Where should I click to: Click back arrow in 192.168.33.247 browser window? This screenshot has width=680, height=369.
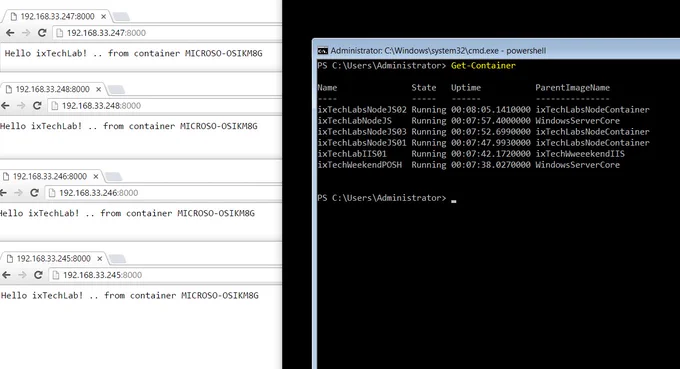10,33
